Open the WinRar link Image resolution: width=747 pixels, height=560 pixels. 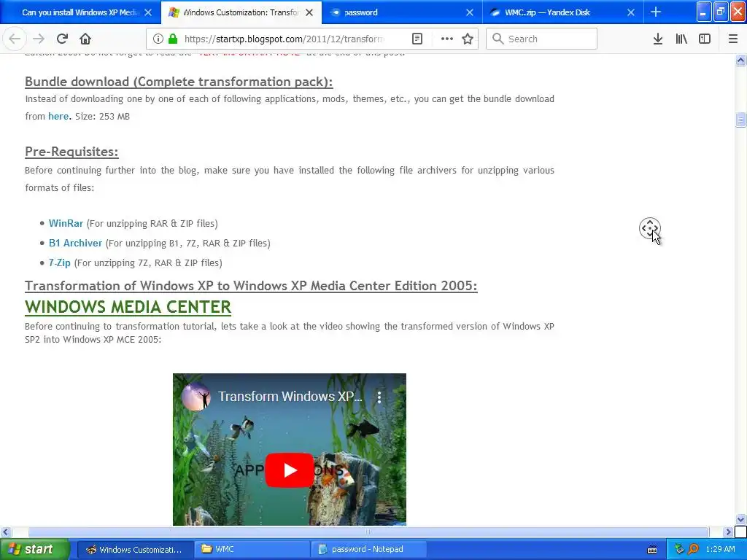pyautogui.click(x=66, y=223)
